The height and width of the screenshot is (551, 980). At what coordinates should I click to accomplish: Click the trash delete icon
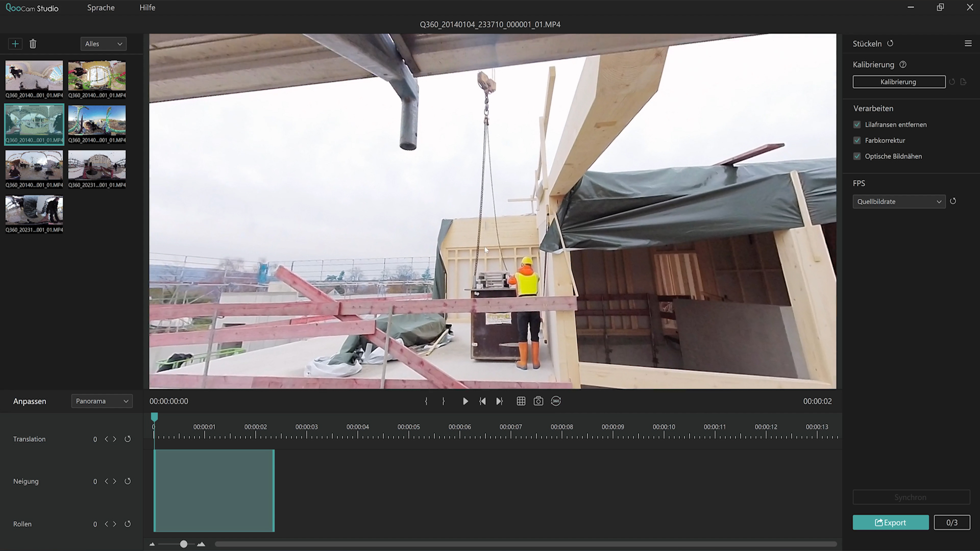coord(33,44)
